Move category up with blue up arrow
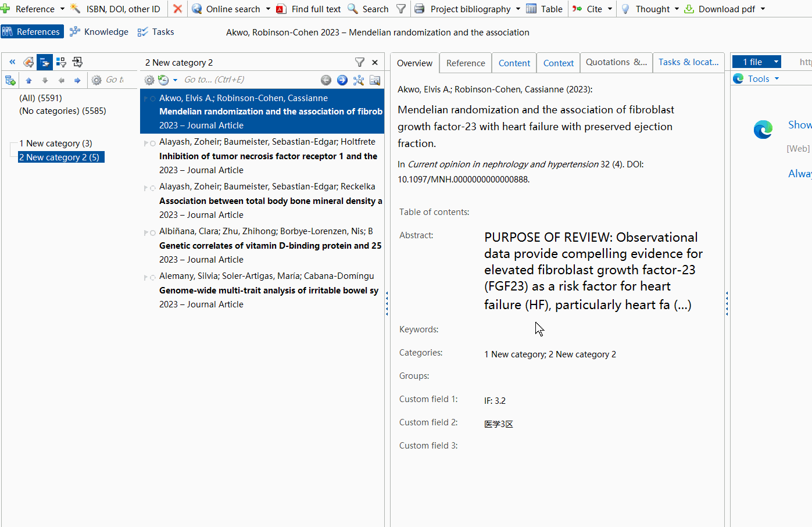Screen dimensions: 812x527 point(28,80)
